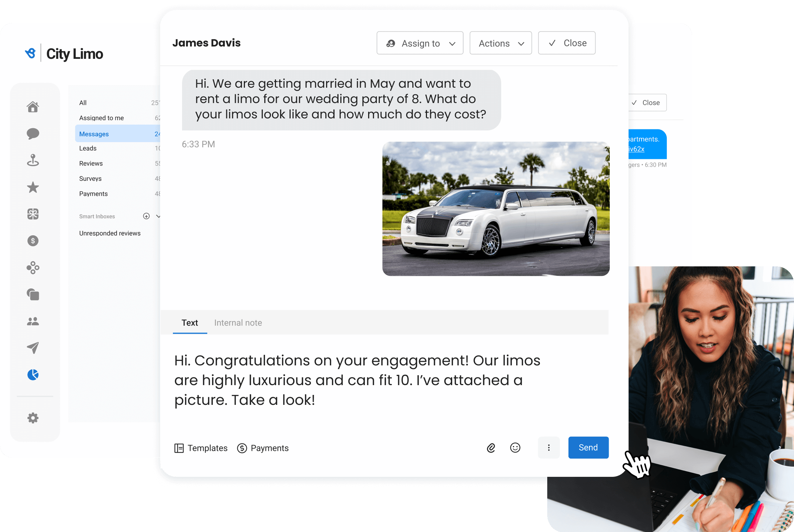The width and height of the screenshot is (794, 532).
Task: Open the three-dot more options button
Action: point(549,448)
